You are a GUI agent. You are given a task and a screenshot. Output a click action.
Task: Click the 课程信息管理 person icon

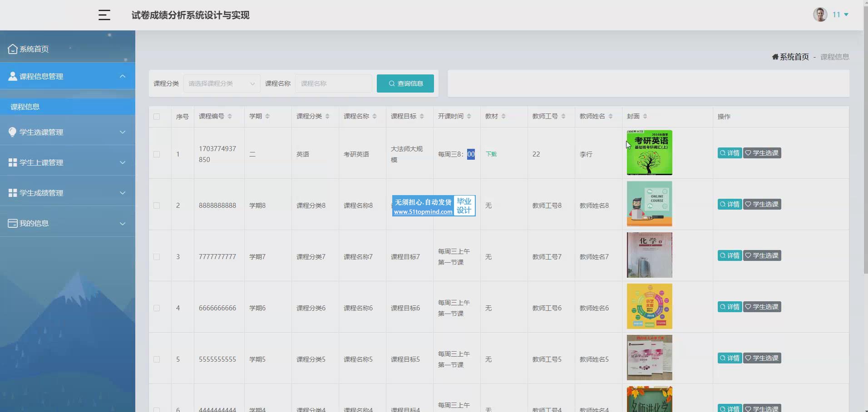tap(13, 76)
